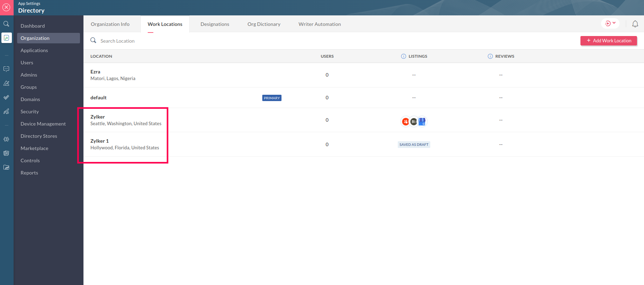
Task: Close App Settings with red X icon
Action: [x=7, y=7]
